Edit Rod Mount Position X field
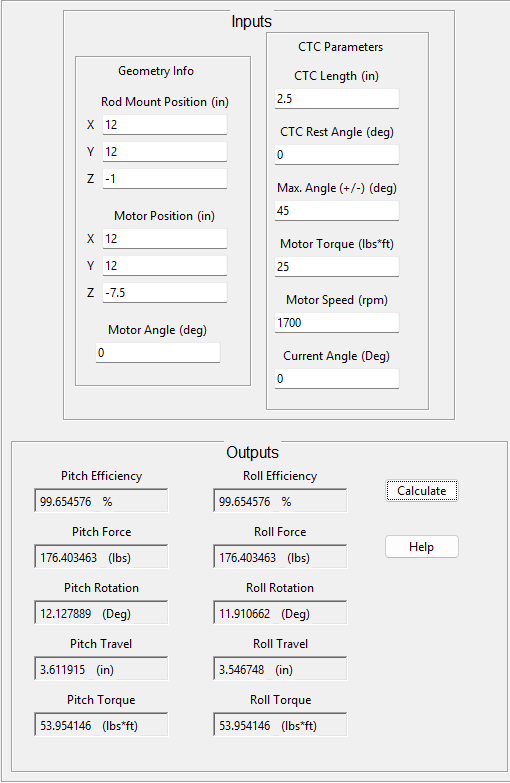This screenshot has height=783, width=510. click(x=165, y=125)
